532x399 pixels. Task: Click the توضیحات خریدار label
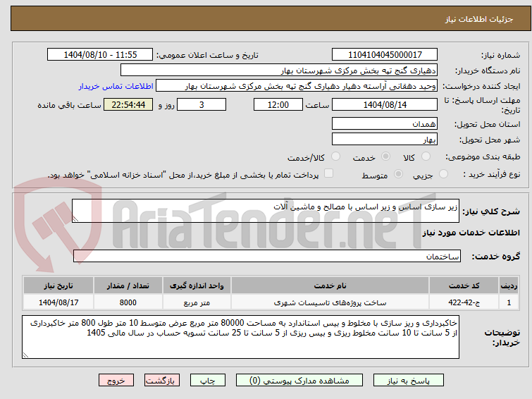pos(502,337)
